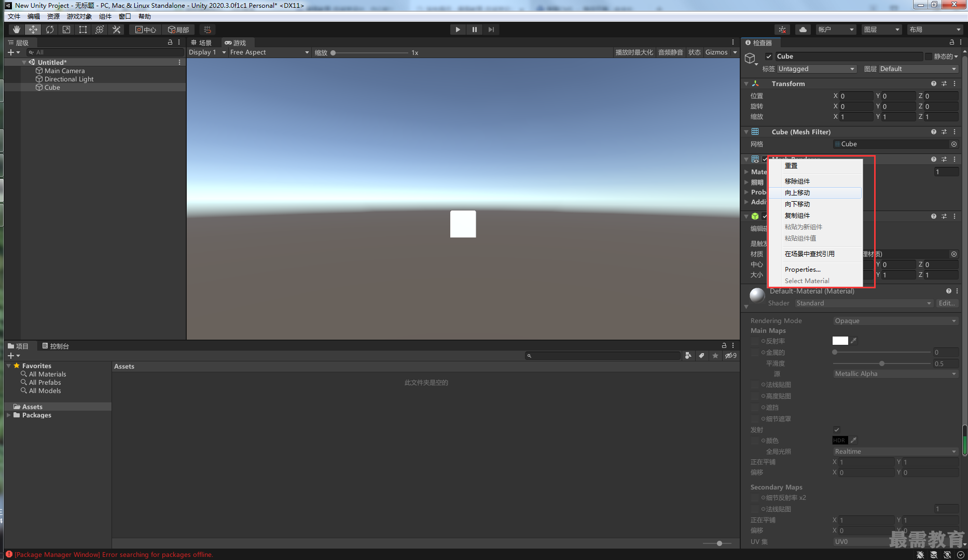968x560 pixels.
Task: Search by type in Project panel
Action: (688, 356)
